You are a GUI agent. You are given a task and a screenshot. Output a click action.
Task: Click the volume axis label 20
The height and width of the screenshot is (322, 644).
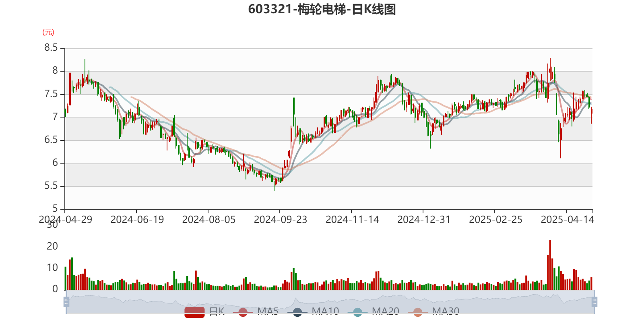[x=52, y=246]
